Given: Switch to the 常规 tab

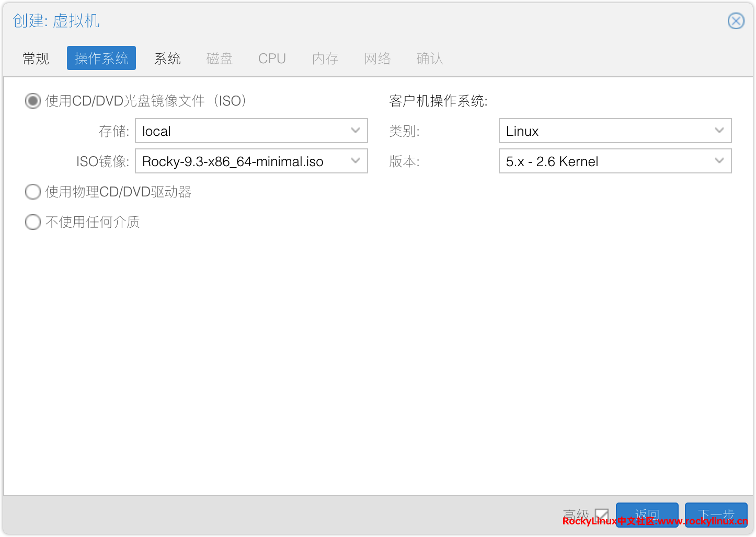Looking at the screenshot, I should pos(36,59).
